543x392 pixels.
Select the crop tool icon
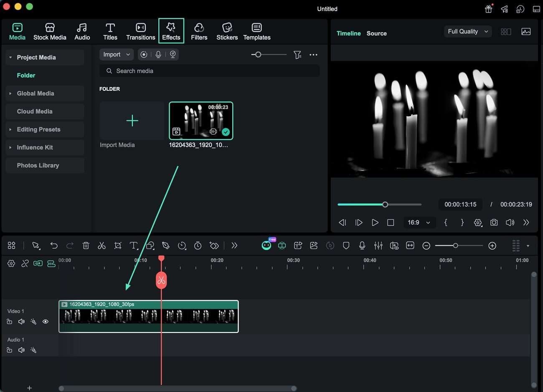coord(118,245)
